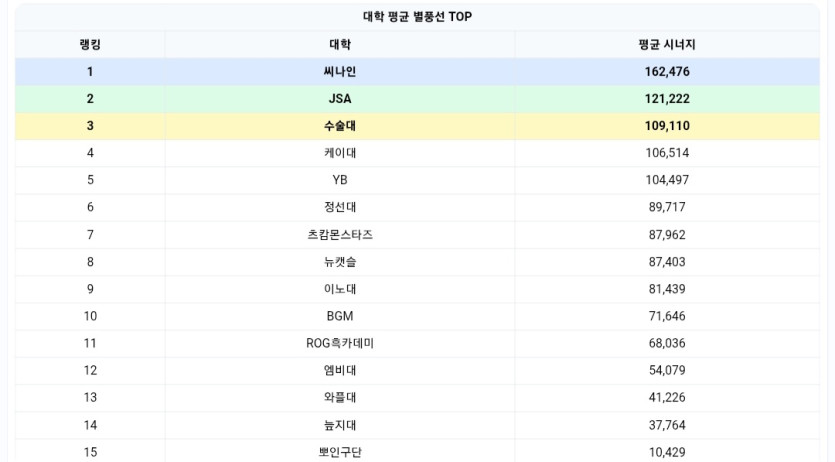835x462 pixels.
Task: Select the JSA university name
Action: (340, 99)
